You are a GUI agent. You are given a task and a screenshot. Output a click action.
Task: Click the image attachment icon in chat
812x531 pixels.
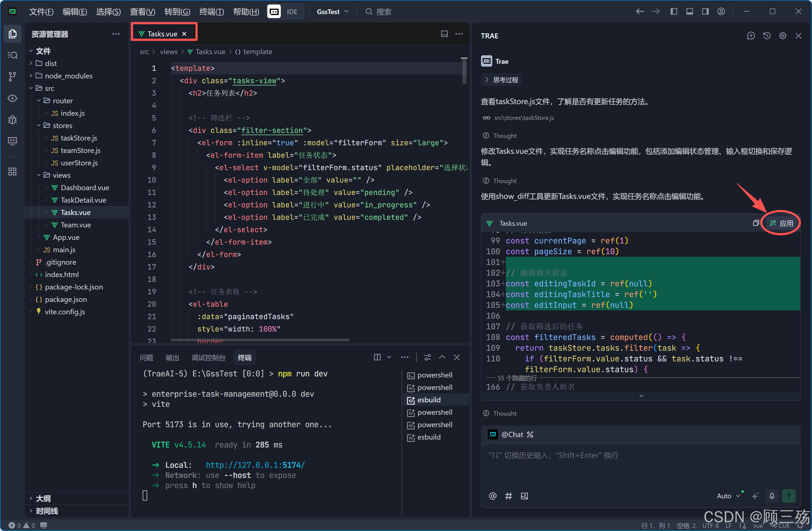coord(524,496)
